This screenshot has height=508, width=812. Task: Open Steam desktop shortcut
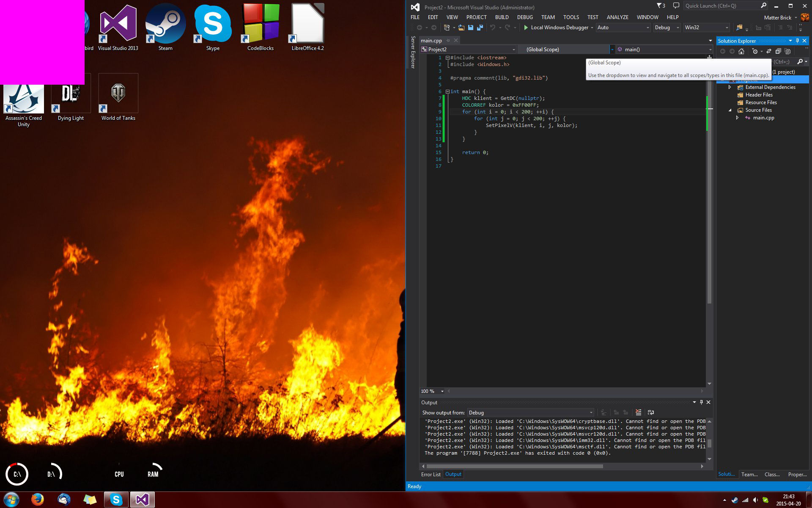click(x=165, y=28)
